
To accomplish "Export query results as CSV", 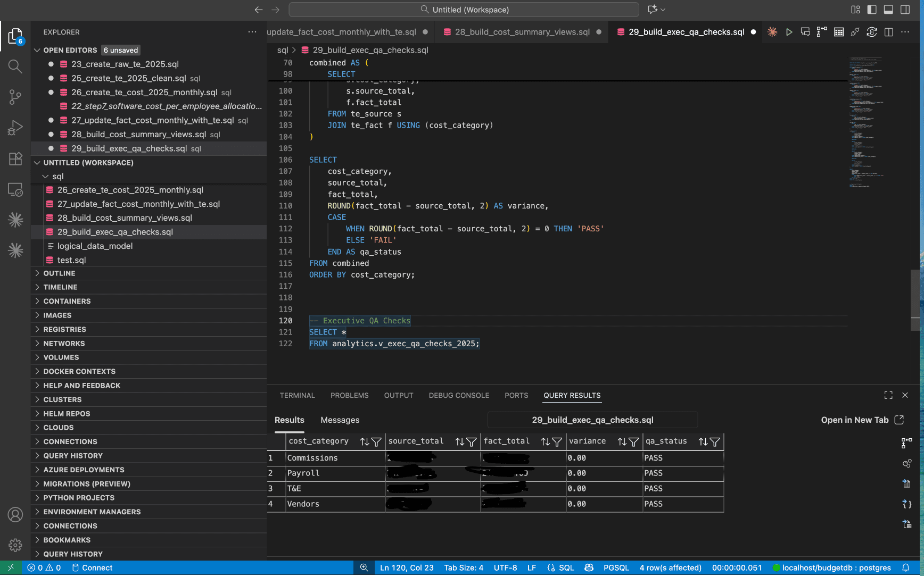I will pos(907,524).
